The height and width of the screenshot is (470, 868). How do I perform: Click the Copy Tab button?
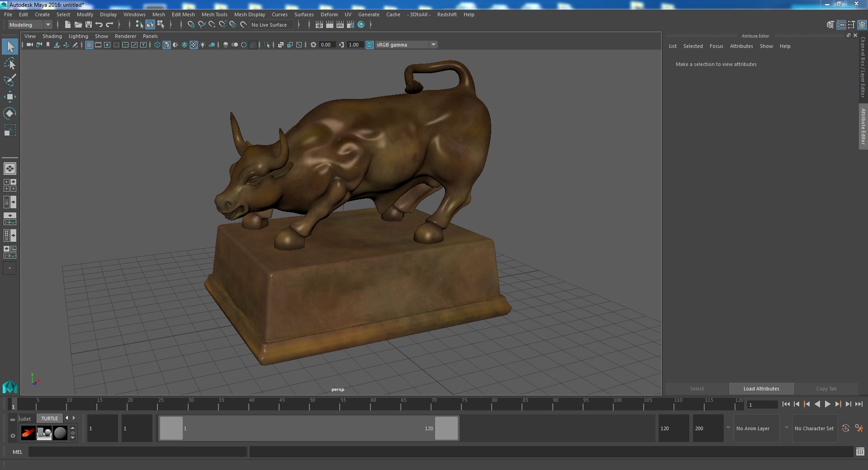point(826,389)
